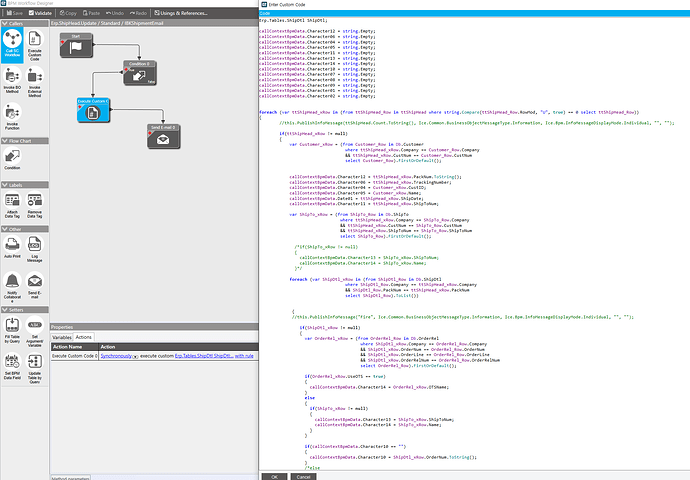Click the 'callContextBpmData.Character12 = string.Empty;' line
The height and width of the screenshot is (480, 690).
(317, 31)
